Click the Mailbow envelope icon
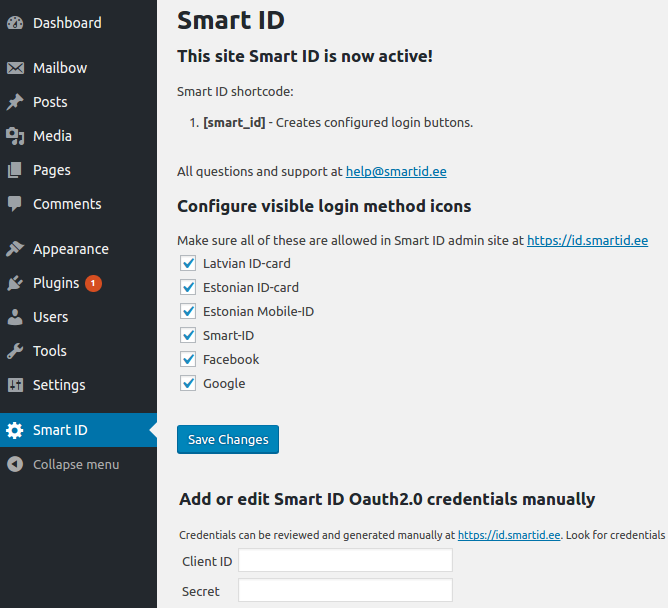The image size is (668, 608). (15, 68)
